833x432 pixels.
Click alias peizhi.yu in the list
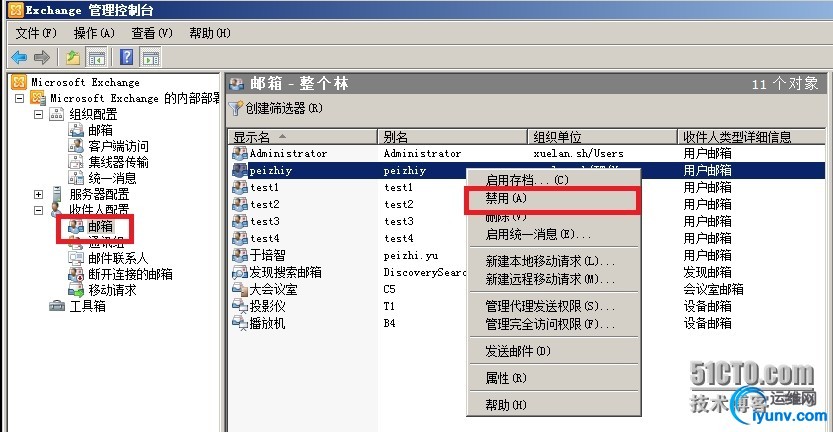[411, 256]
